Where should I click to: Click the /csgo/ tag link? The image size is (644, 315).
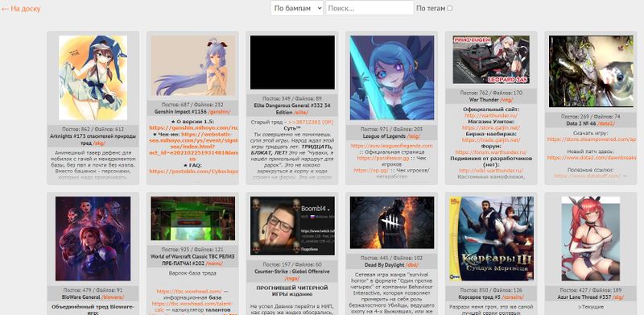coord(292,279)
